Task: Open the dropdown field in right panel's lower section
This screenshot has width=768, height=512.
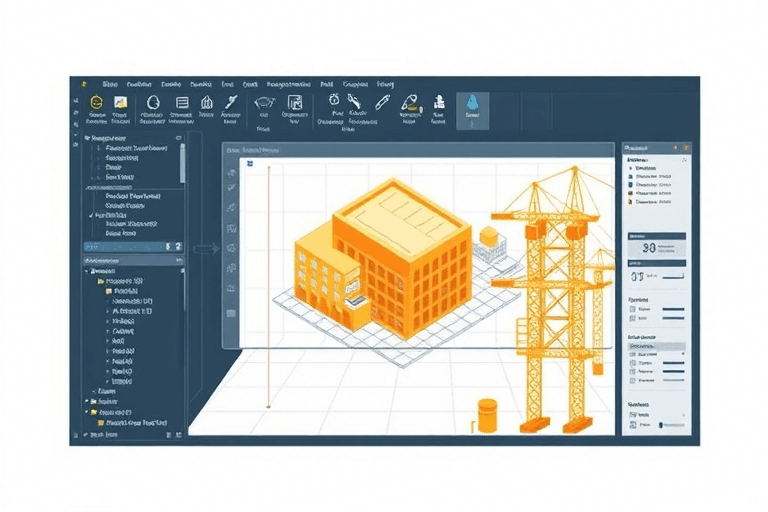Action: 655,346
